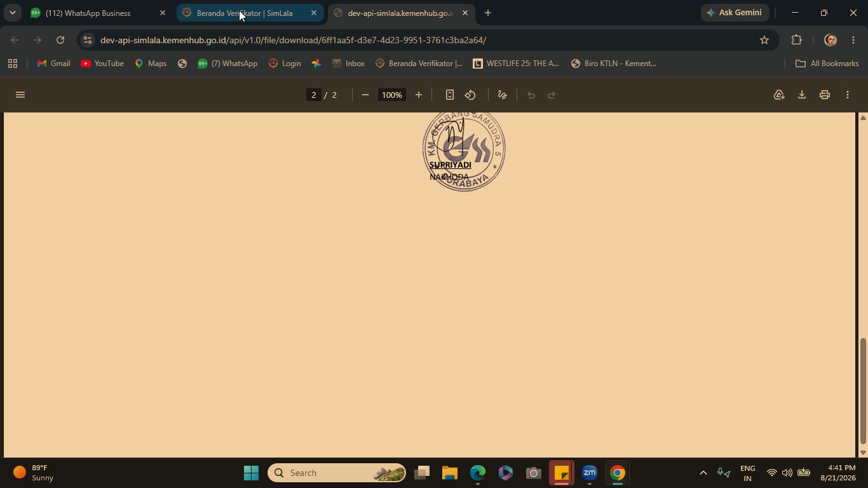Screen dimensions: 868x488
Task: Select the draw annotation tool
Action: 502,95
